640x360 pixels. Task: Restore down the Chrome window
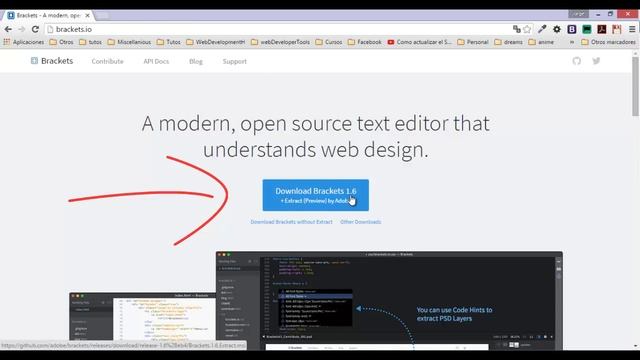click(610, 14)
